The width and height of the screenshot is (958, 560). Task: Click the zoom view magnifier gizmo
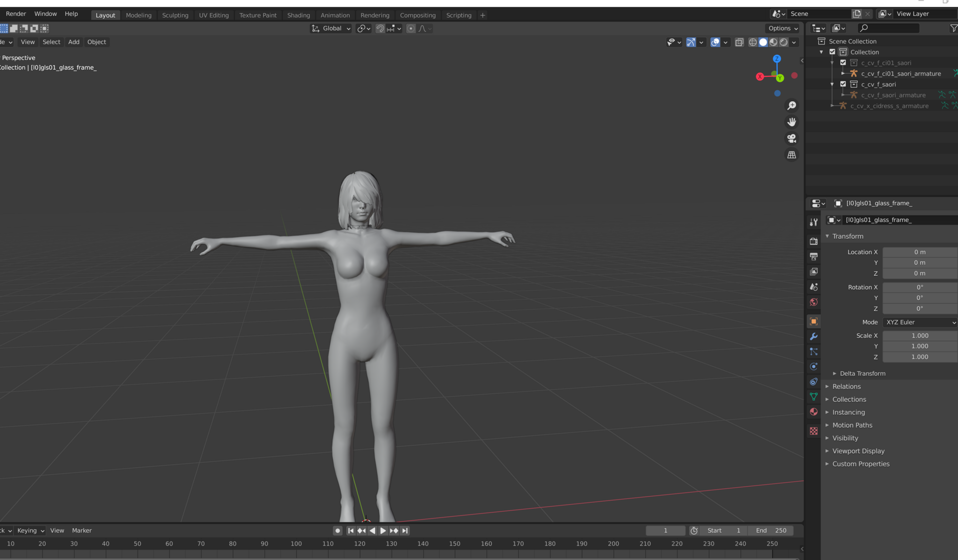[791, 106]
